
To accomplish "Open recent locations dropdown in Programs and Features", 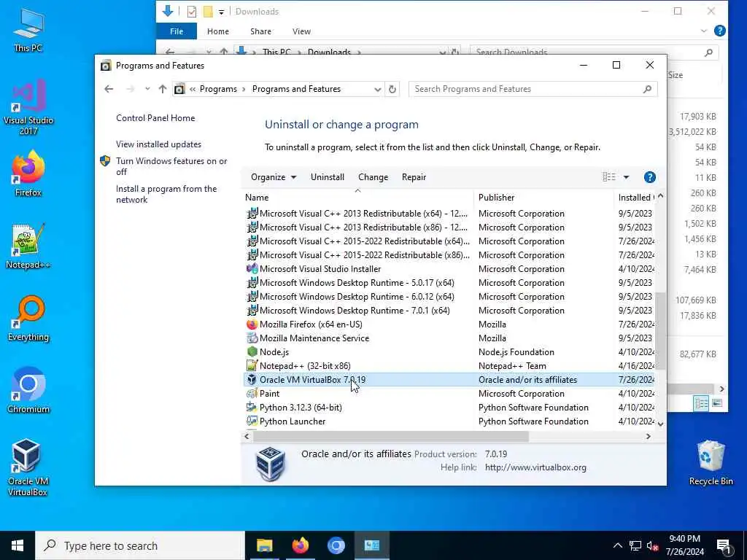I will click(x=147, y=89).
